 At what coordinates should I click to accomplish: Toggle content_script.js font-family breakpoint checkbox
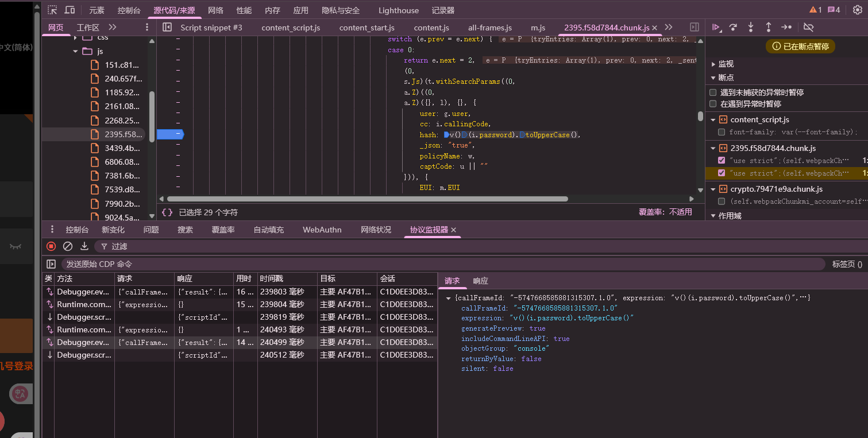coord(722,132)
